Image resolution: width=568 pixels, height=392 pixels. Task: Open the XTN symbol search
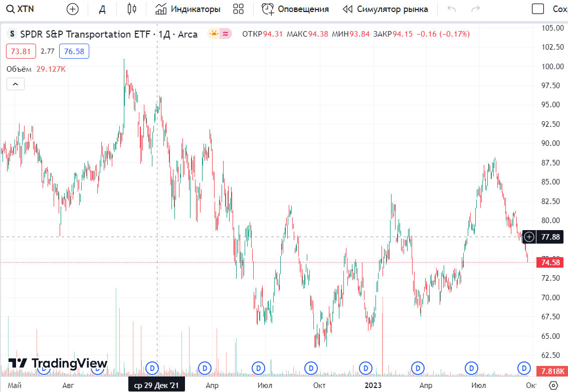[x=21, y=9]
